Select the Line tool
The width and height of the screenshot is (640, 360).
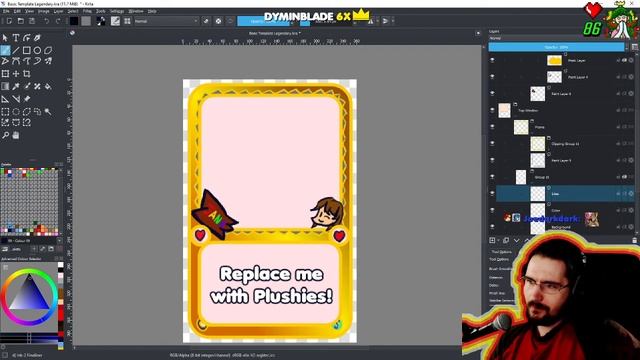(x=16, y=51)
